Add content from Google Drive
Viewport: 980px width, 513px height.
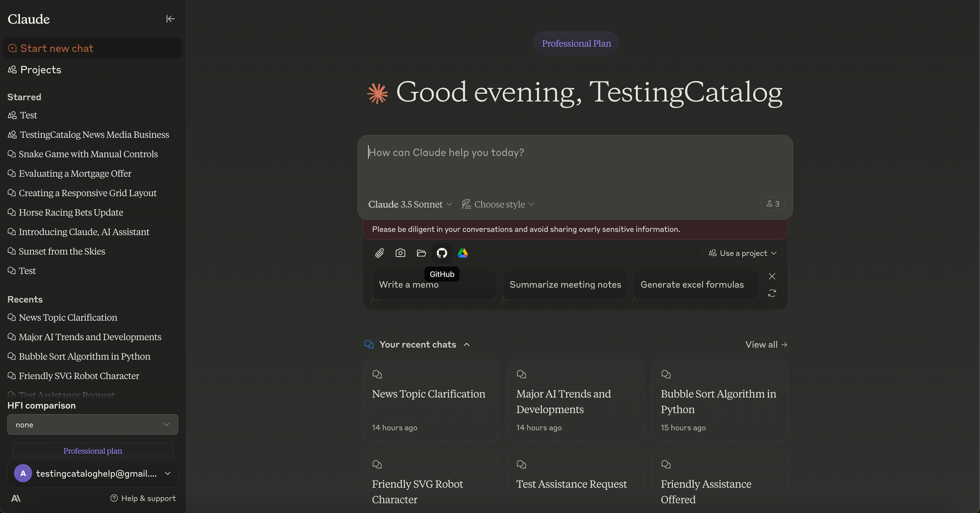[463, 253]
